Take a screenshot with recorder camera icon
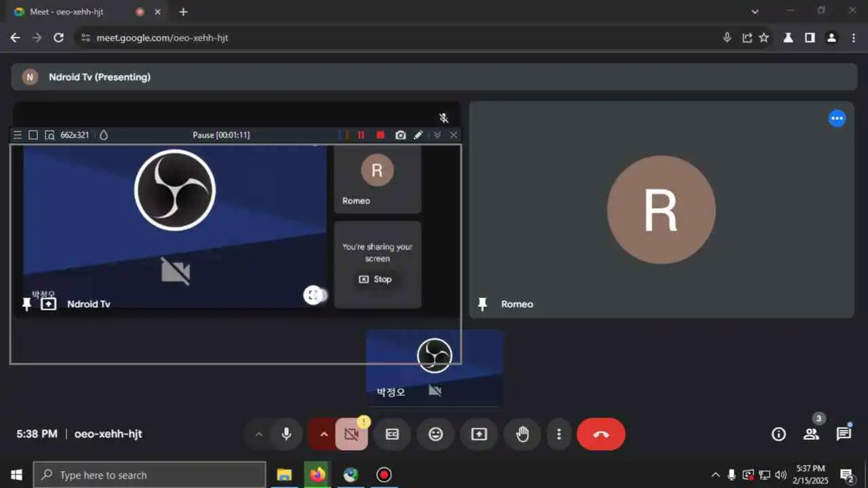Image resolution: width=868 pixels, height=488 pixels. [401, 135]
